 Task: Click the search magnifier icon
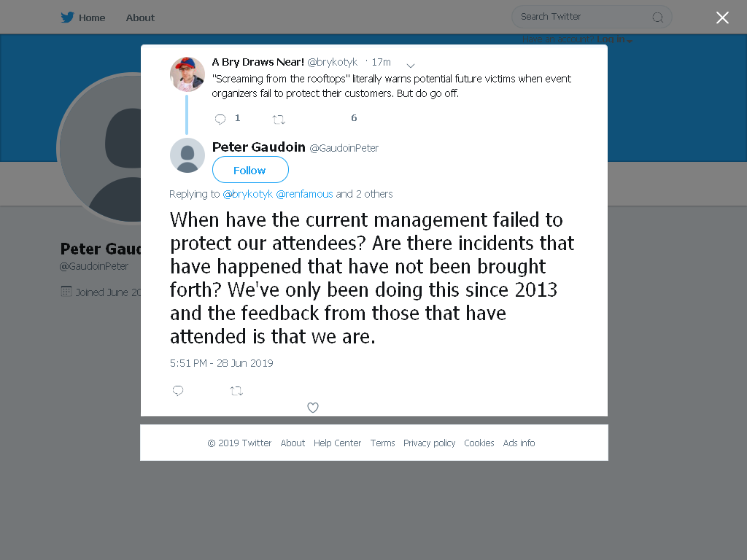tap(657, 17)
